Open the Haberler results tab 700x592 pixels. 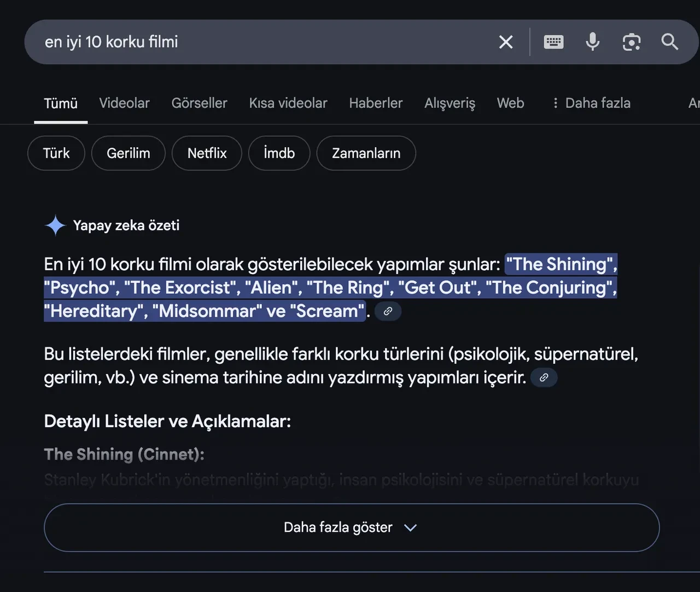click(x=376, y=103)
